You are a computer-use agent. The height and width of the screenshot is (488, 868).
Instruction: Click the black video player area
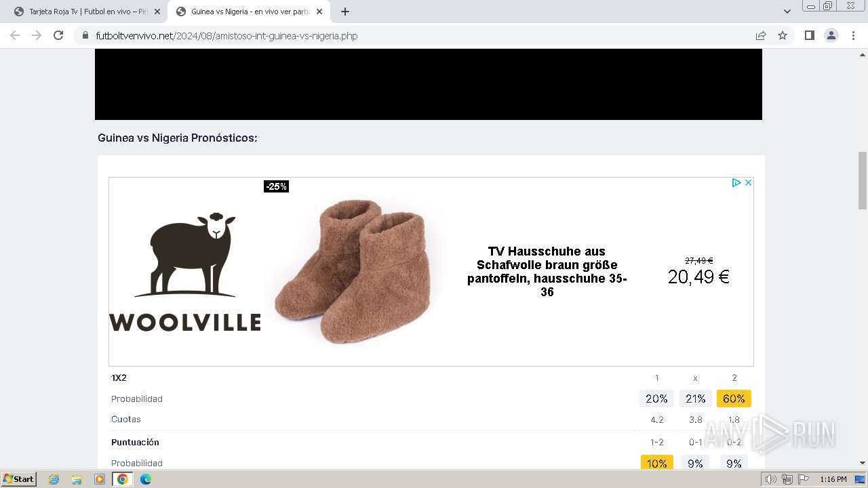(429, 84)
